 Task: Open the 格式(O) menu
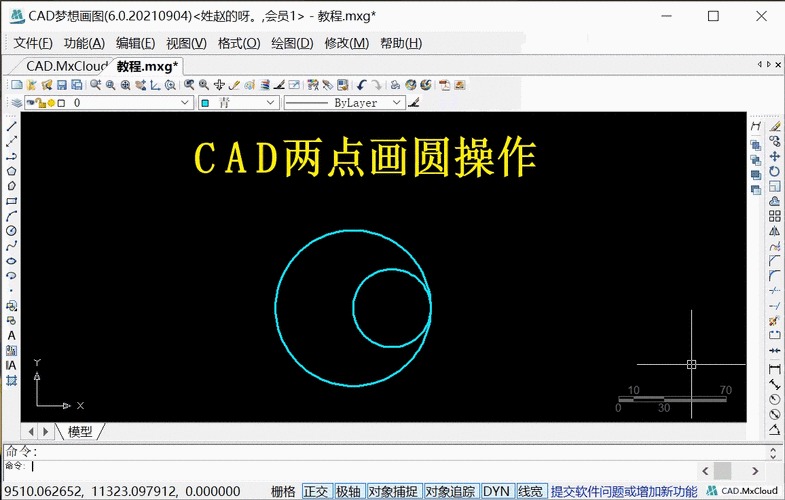[x=239, y=44]
